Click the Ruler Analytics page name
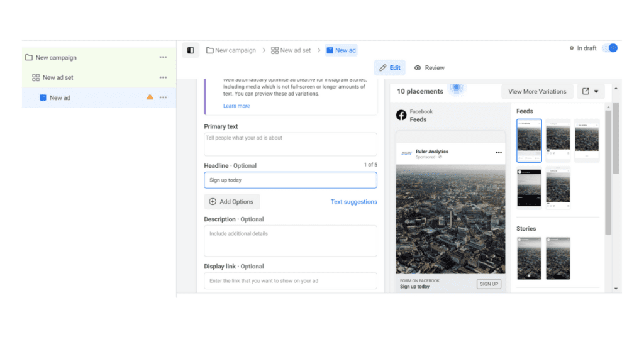This screenshot has height=337, width=644. pyautogui.click(x=431, y=152)
